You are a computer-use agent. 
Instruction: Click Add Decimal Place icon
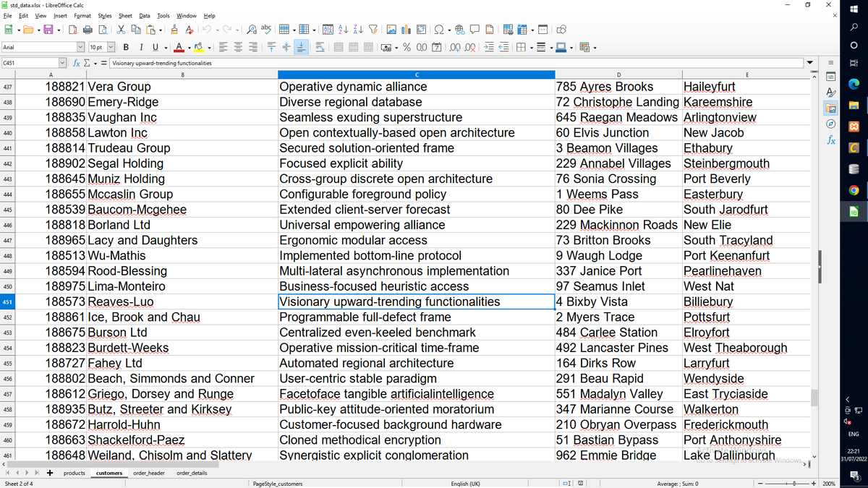click(x=454, y=48)
